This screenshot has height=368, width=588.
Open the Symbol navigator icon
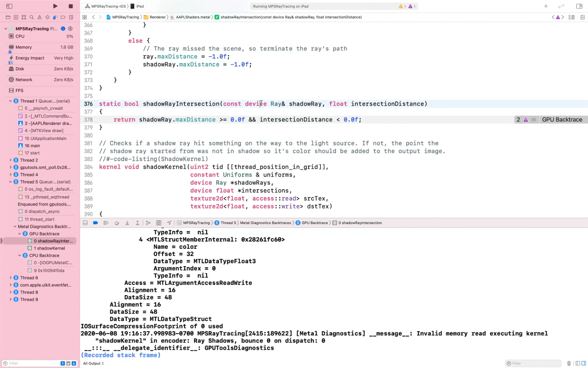coord(24,17)
